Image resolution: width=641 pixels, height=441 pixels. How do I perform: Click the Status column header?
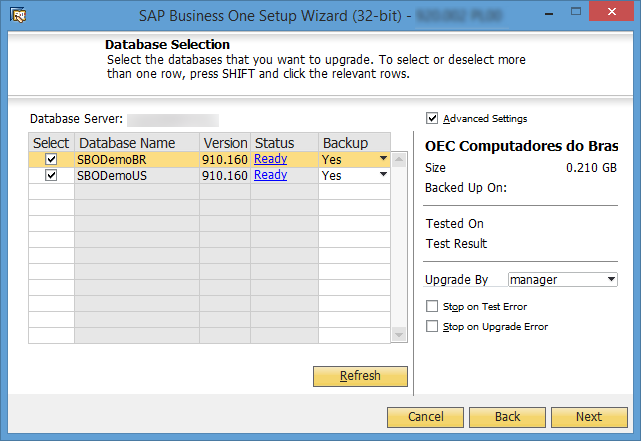point(284,143)
